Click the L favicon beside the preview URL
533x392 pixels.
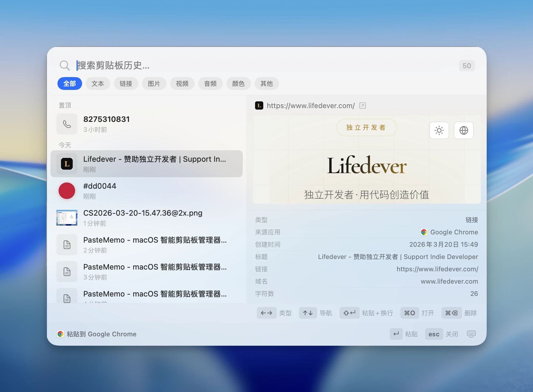click(259, 105)
